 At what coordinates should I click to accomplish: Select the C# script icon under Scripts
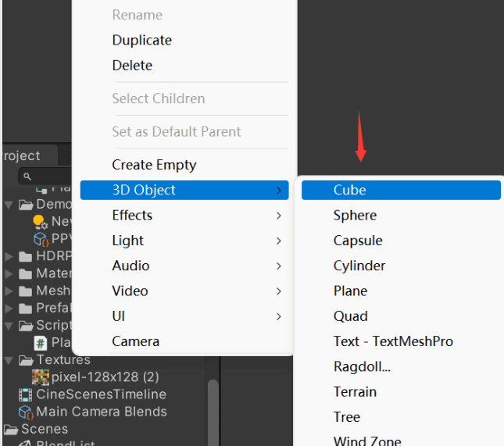pyautogui.click(x=41, y=343)
